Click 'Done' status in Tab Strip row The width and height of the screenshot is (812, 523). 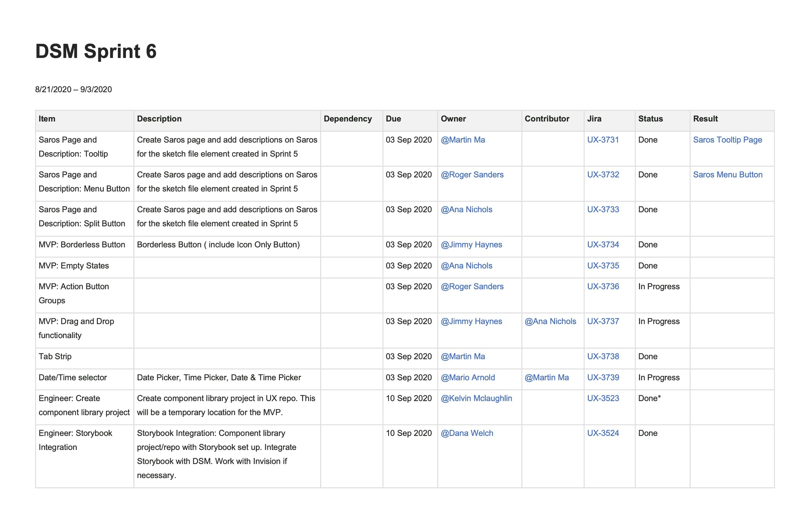tap(647, 356)
